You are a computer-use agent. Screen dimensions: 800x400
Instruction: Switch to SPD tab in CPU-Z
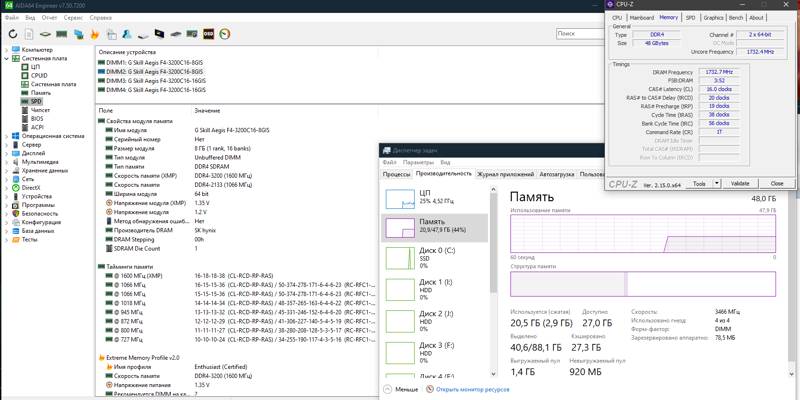(x=690, y=17)
